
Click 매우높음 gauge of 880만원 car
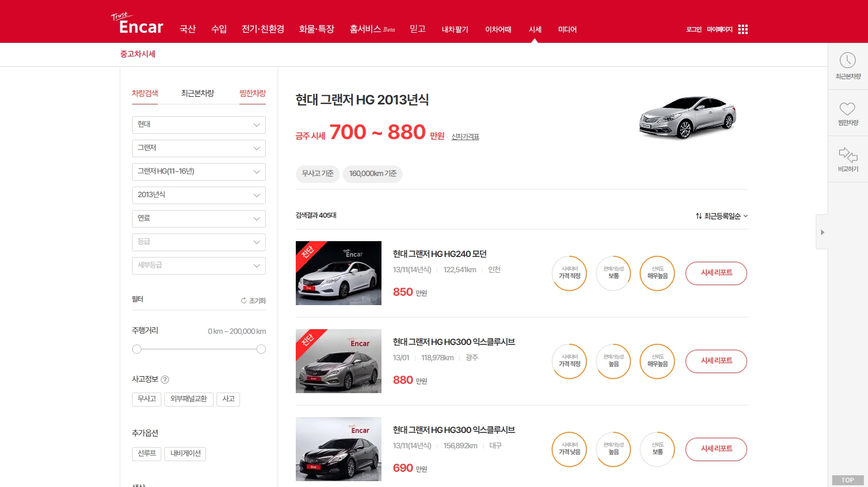(x=657, y=361)
